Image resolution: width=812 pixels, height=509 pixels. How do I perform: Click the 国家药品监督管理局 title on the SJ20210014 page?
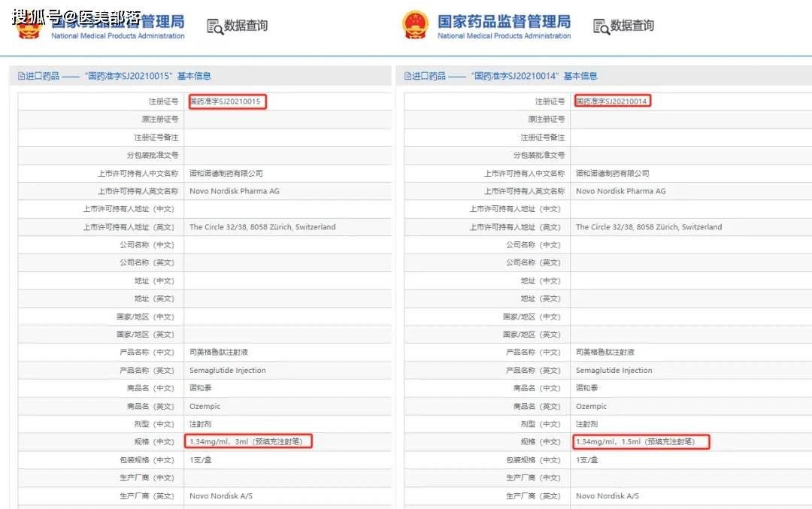[504, 21]
